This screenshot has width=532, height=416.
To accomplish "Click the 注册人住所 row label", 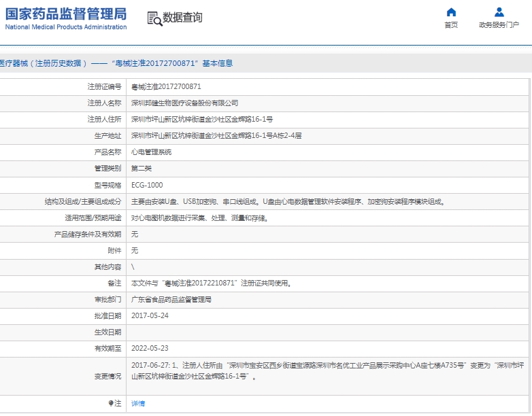I will click(104, 120).
